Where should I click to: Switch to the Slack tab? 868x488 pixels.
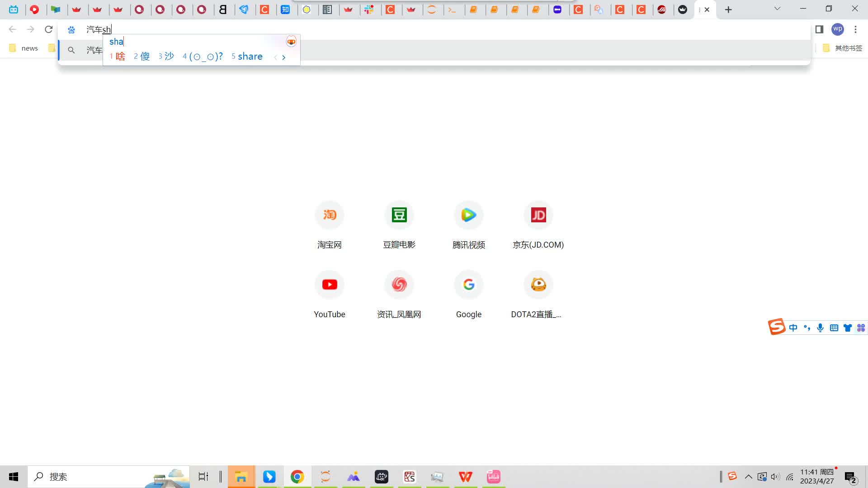[x=369, y=9]
